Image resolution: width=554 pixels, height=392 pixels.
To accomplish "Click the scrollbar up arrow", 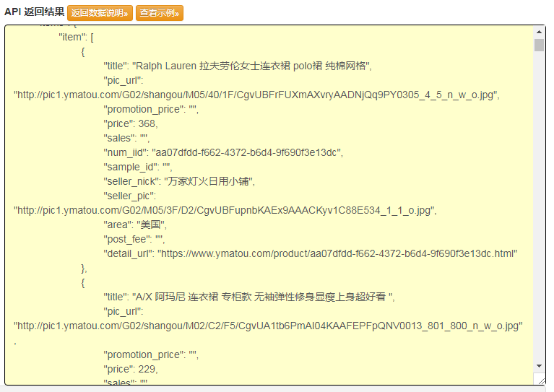I will (539, 32).
